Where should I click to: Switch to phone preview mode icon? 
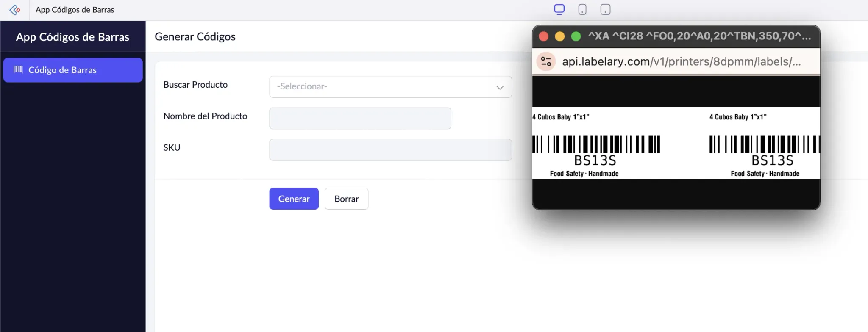(x=582, y=9)
